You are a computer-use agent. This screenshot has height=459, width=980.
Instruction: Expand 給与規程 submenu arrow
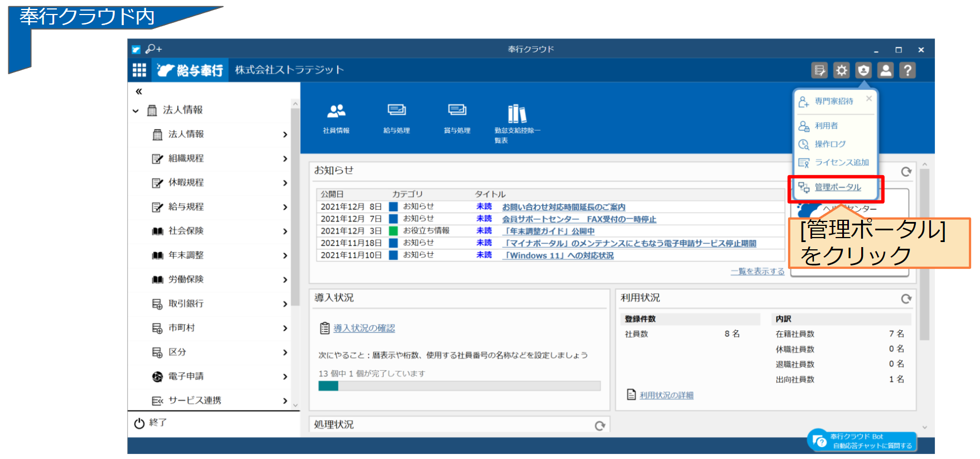[285, 207]
